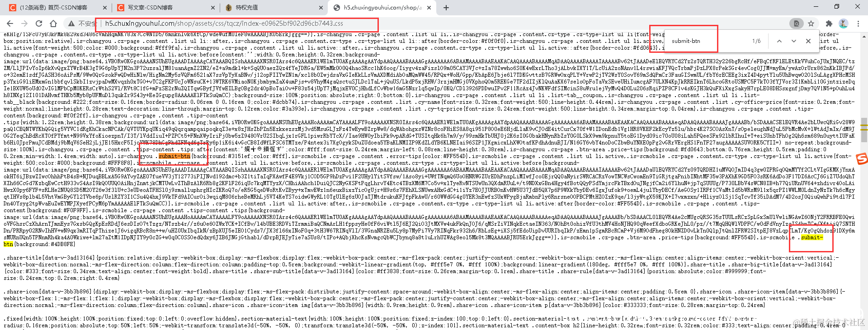Restore down the Chrome window
868x330 pixels.
pos(837,7)
